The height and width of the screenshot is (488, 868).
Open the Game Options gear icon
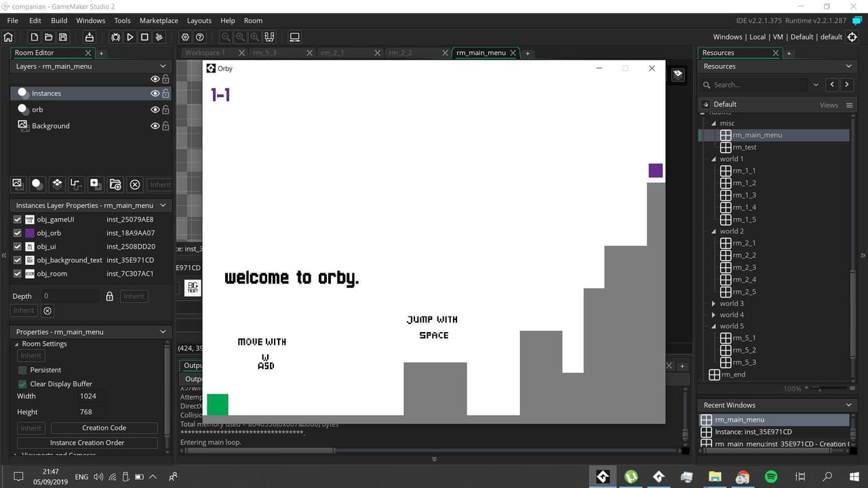coord(185,37)
